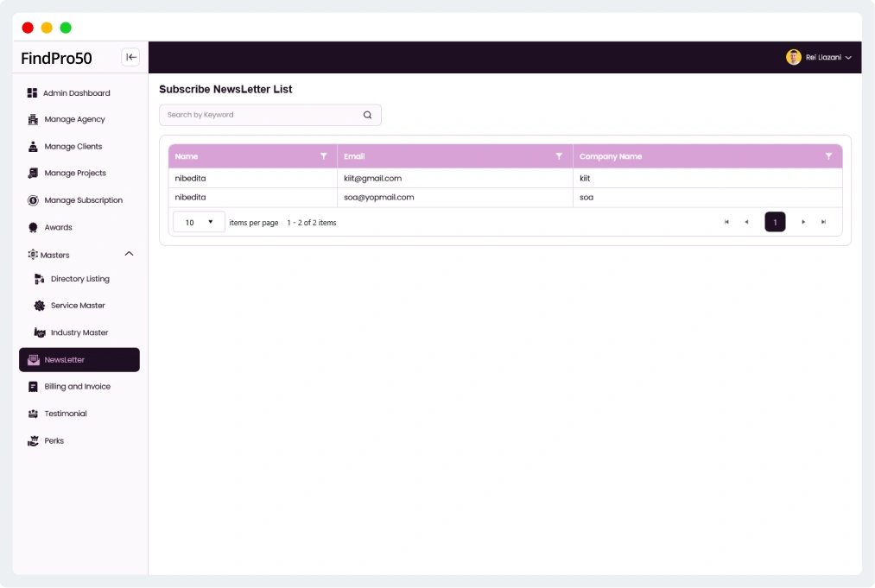The width and height of the screenshot is (875, 588).
Task: Open the Email column filter icon
Action: click(x=559, y=156)
